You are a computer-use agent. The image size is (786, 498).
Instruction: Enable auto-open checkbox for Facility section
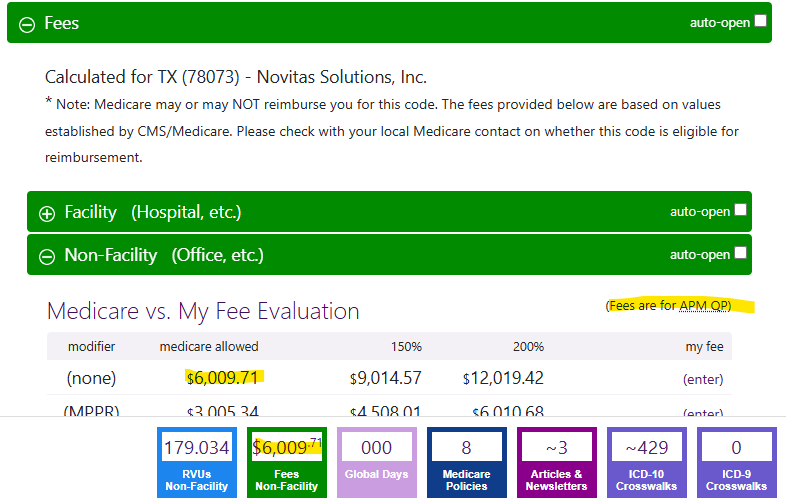point(741,210)
